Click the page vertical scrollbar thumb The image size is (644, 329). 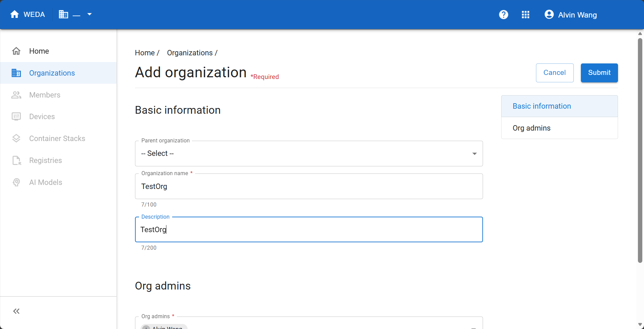[640, 150]
